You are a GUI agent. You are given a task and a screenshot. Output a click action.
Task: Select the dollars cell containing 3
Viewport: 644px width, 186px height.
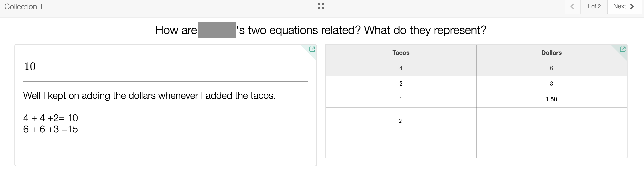coord(551,84)
